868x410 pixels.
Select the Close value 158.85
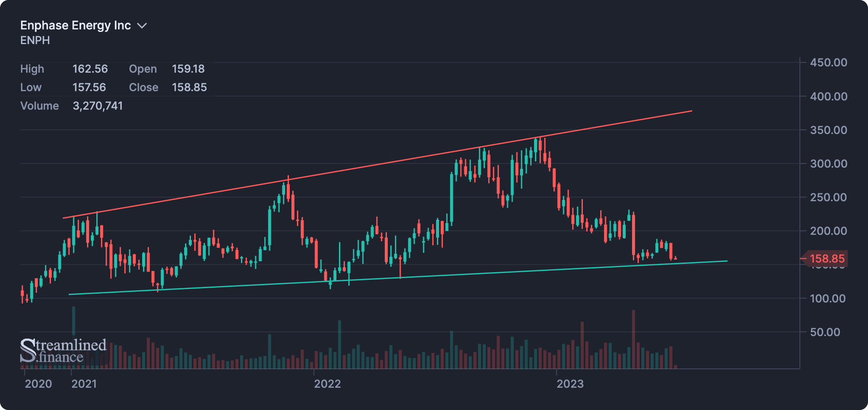point(189,87)
